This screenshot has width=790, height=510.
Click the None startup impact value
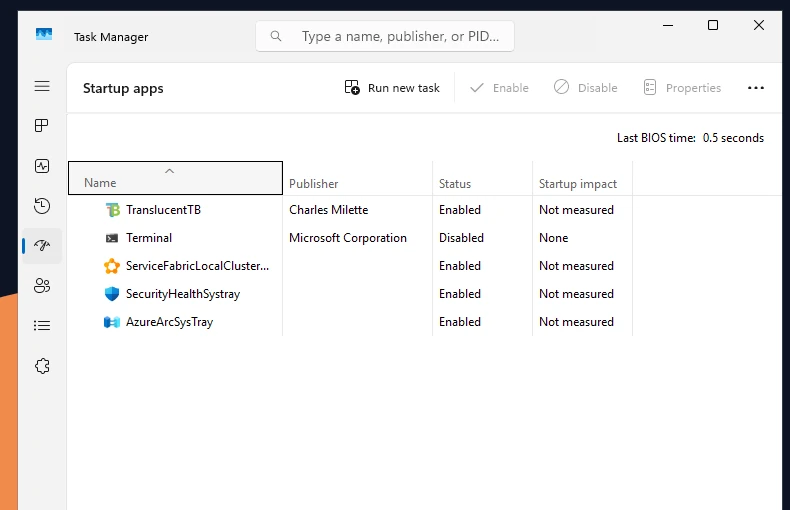[x=553, y=238]
